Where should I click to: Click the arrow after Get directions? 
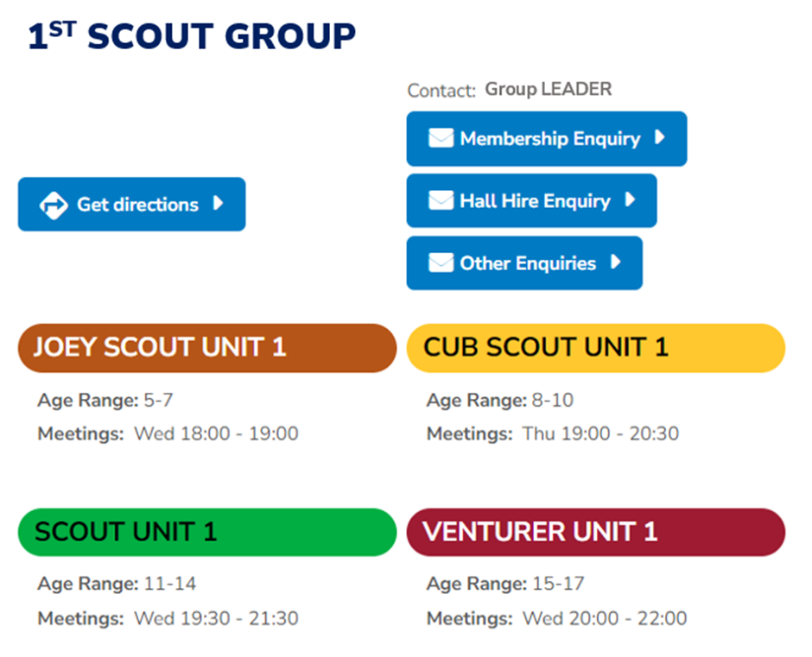[219, 203]
